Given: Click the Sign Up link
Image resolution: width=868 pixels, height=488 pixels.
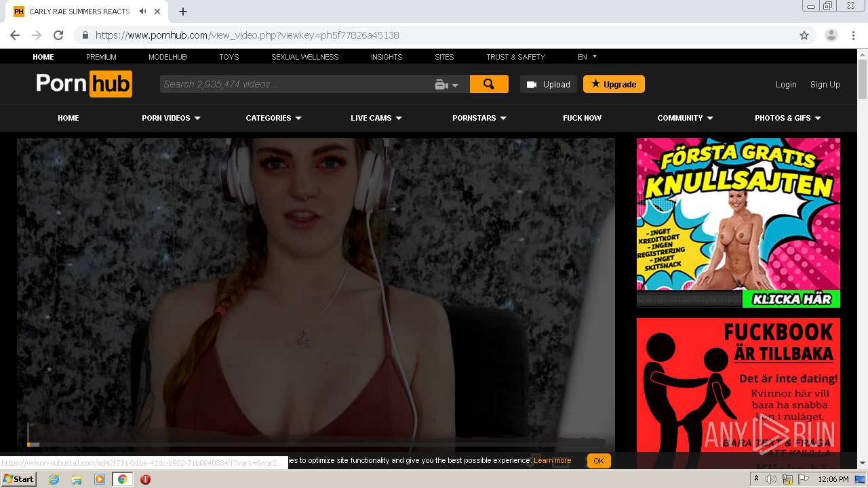Looking at the screenshot, I should click(825, 85).
